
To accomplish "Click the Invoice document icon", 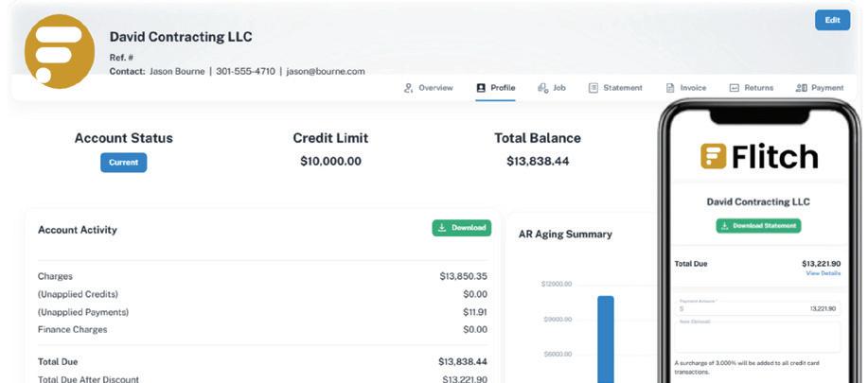I will point(670,88).
